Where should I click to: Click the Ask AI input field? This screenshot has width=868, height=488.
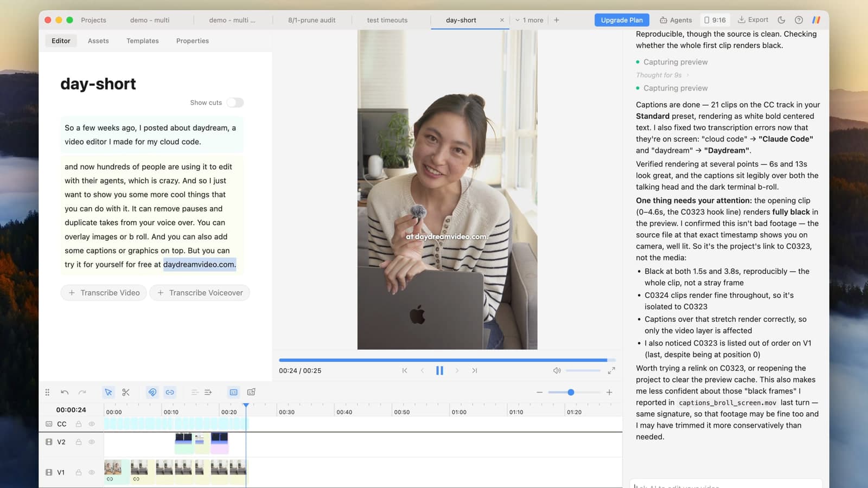click(726, 484)
